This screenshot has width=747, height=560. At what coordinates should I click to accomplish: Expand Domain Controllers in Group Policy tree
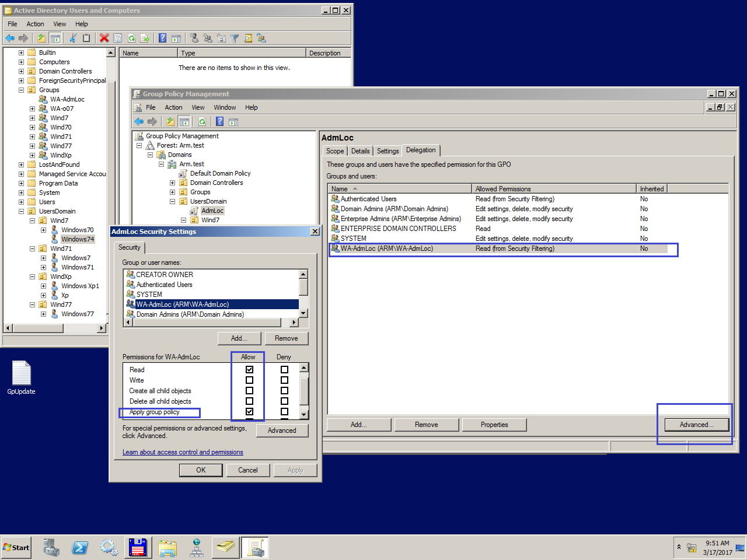pos(172,183)
